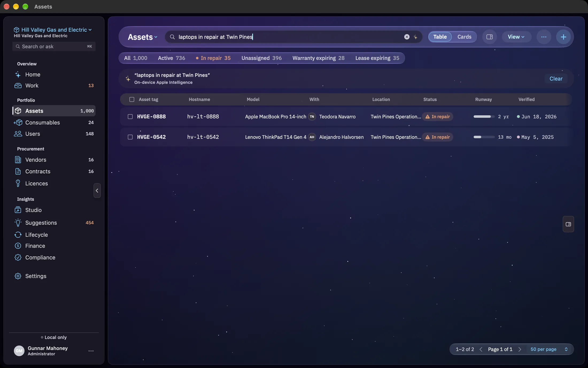This screenshot has width=588, height=368.
Task: Expand the Hill Valley Gas and Electric switcher
Action: (x=53, y=29)
